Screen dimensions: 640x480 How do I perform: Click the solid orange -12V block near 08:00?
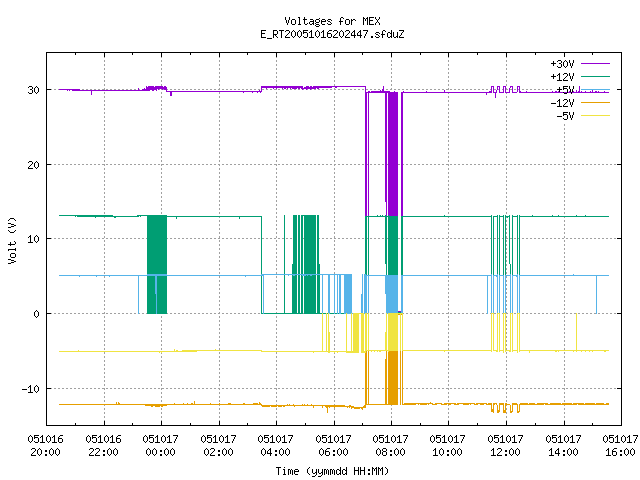(x=393, y=378)
